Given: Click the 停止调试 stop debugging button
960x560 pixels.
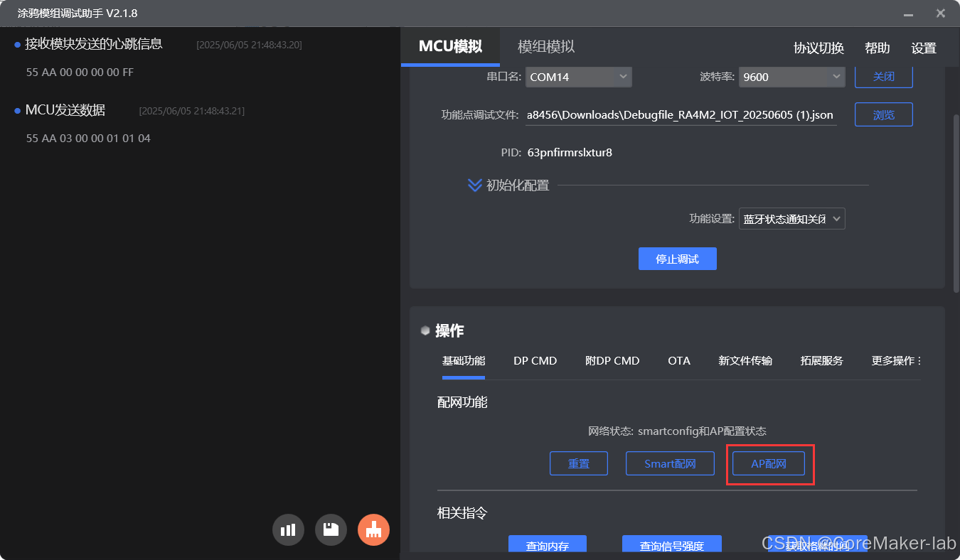Looking at the screenshot, I should pyautogui.click(x=677, y=259).
